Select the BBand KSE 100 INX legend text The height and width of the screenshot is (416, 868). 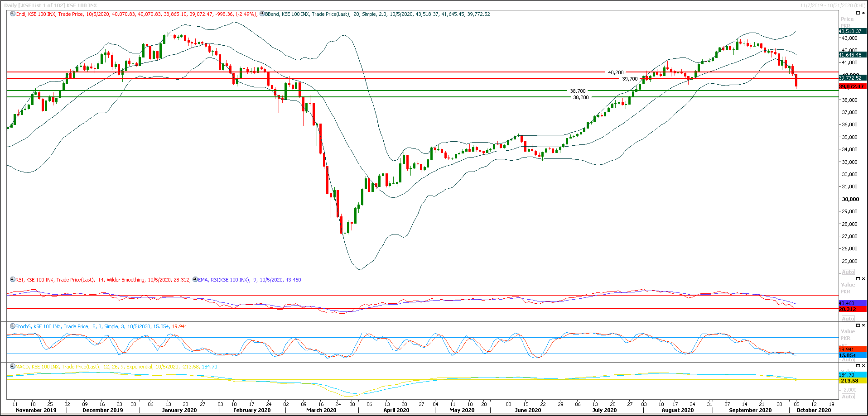point(377,14)
